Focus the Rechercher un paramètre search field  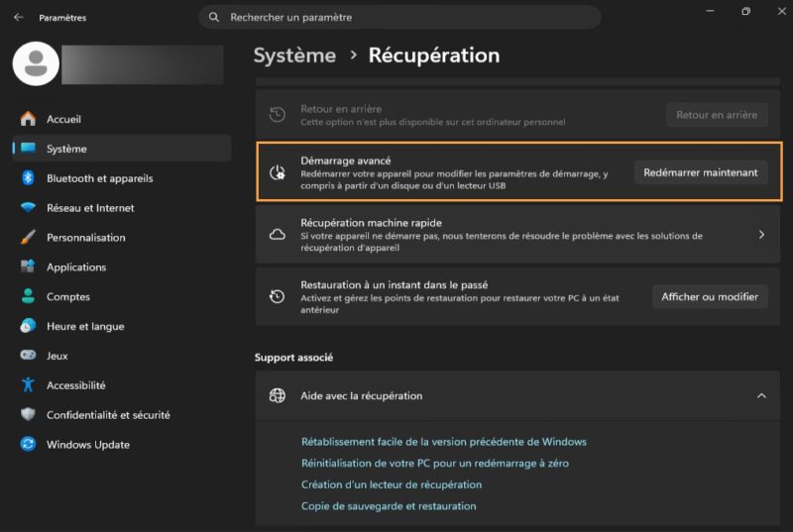[400, 17]
